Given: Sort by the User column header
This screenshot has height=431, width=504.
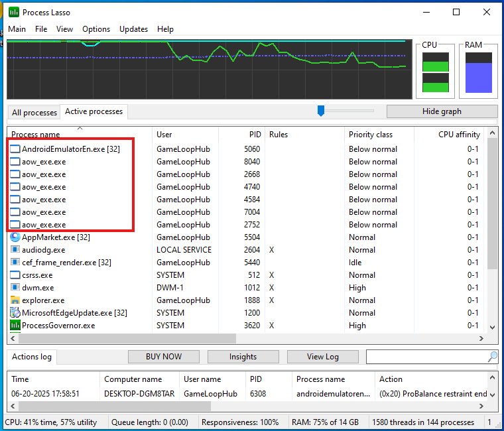Looking at the screenshot, I should pos(185,135).
